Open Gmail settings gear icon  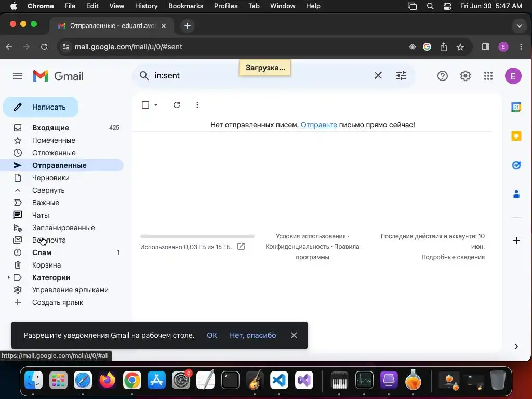click(465, 76)
